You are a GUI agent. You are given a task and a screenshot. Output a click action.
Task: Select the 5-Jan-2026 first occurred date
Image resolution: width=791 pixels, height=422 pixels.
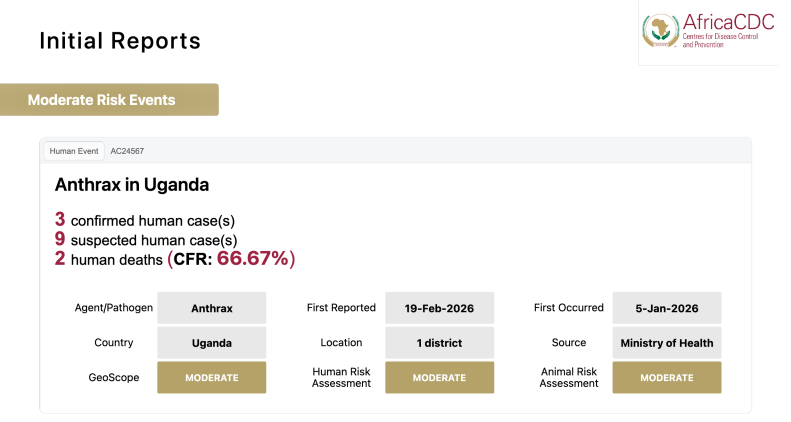click(x=667, y=308)
